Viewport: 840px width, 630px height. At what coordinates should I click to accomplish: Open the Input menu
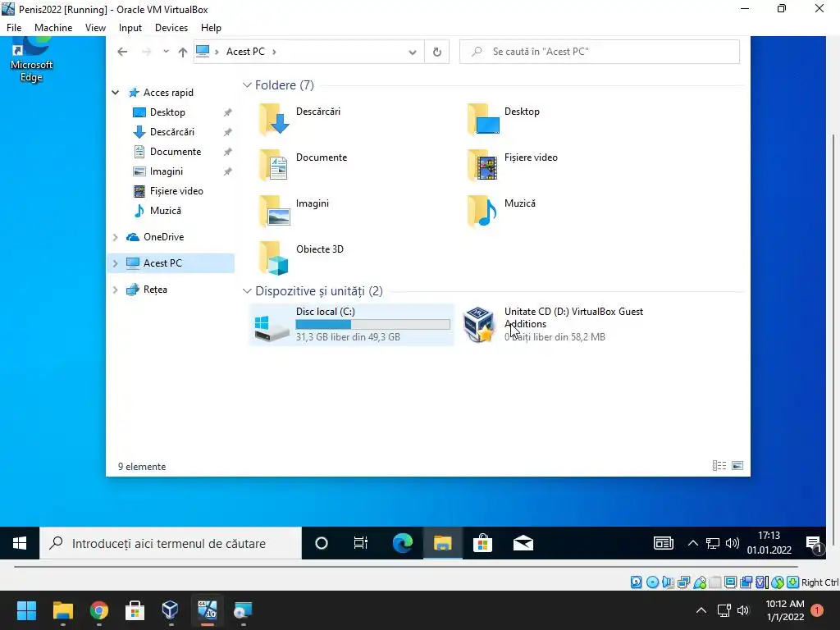pos(130,28)
